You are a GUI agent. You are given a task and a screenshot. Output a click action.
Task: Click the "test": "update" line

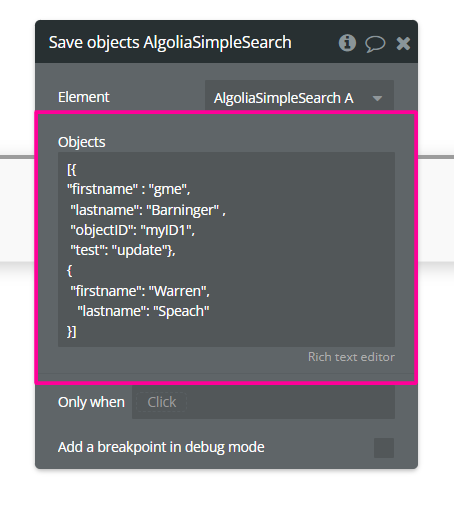(123, 250)
